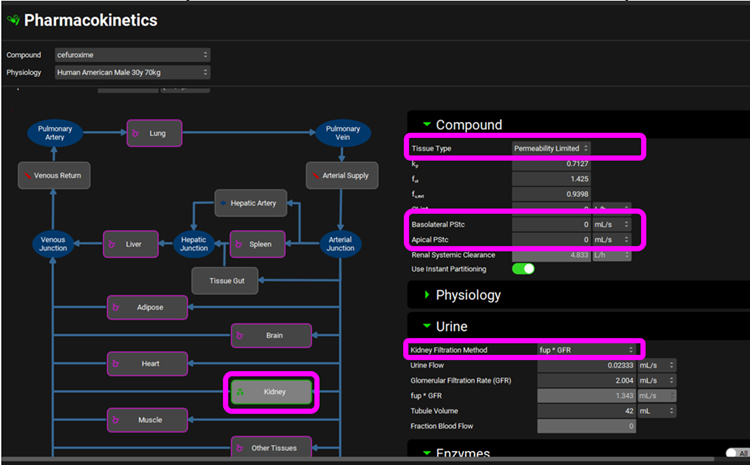Click the Spleen tissue icon

(239, 243)
